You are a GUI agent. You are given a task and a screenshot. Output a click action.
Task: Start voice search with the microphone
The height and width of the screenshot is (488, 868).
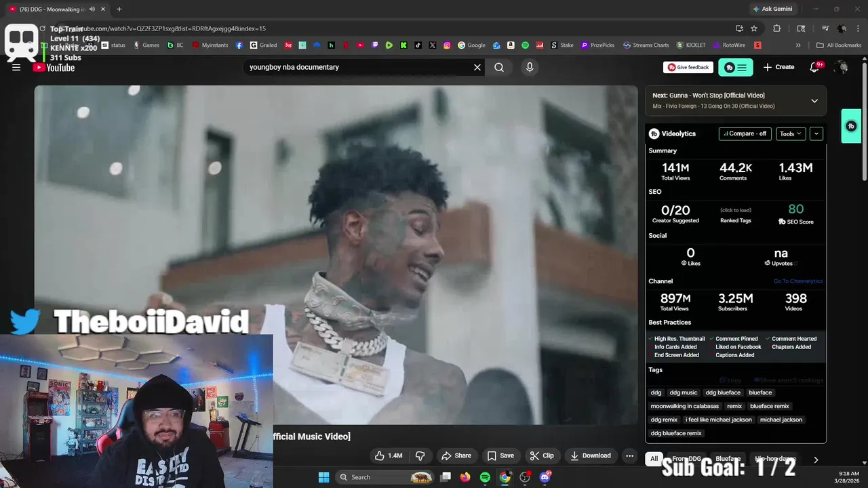point(530,67)
